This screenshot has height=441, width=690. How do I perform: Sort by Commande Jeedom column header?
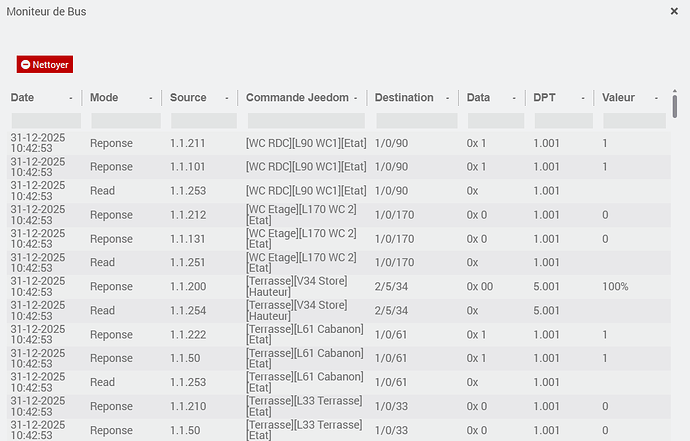[297, 97]
